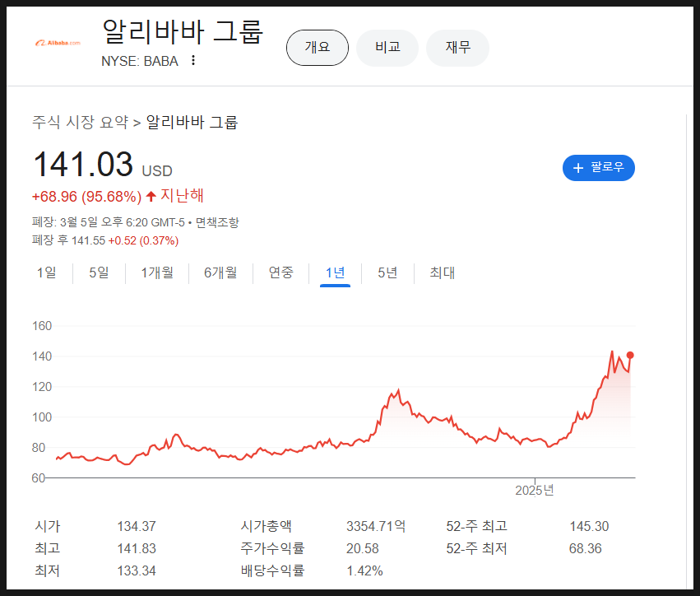
Task: Click the 배당수익률 value 1.42%
Action: (x=364, y=571)
